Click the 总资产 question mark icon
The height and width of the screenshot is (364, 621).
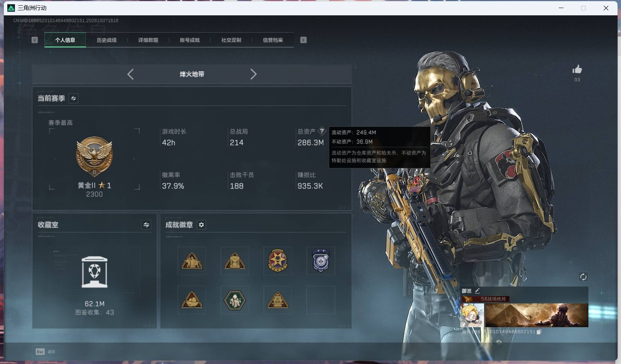(322, 131)
